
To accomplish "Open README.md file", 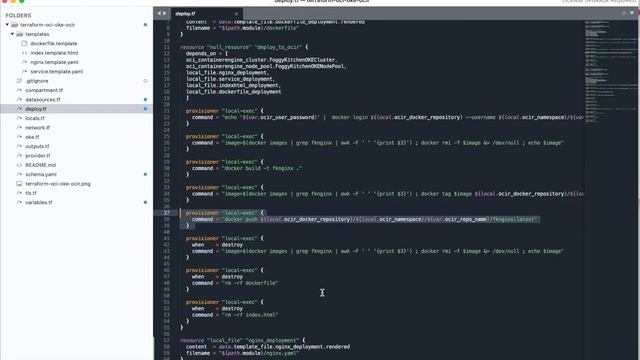I will click(x=40, y=165).
